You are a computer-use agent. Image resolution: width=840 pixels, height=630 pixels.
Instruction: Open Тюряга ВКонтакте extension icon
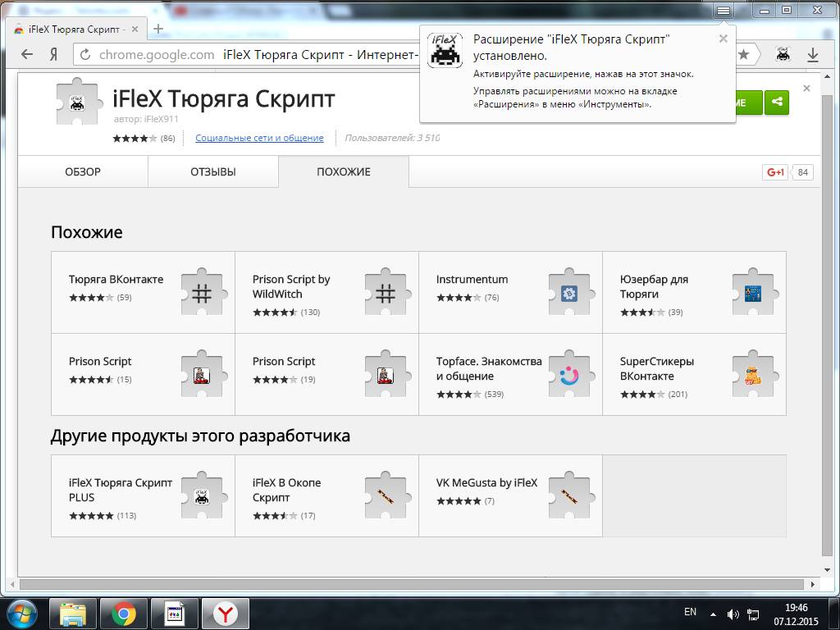pos(202,293)
